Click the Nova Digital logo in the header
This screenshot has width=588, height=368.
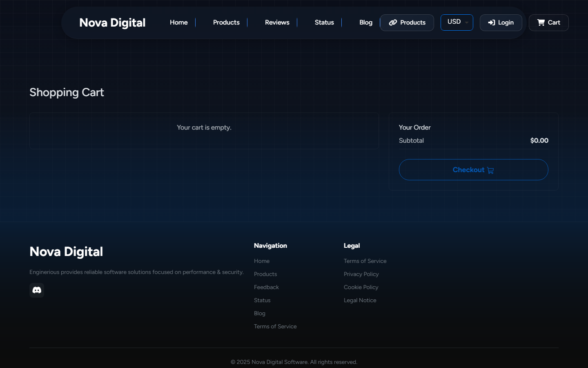point(112,22)
